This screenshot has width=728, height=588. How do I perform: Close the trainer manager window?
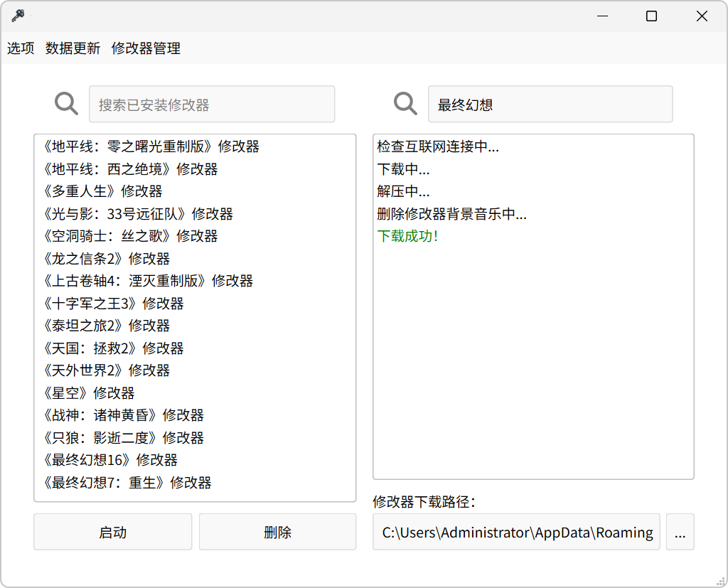click(x=702, y=16)
